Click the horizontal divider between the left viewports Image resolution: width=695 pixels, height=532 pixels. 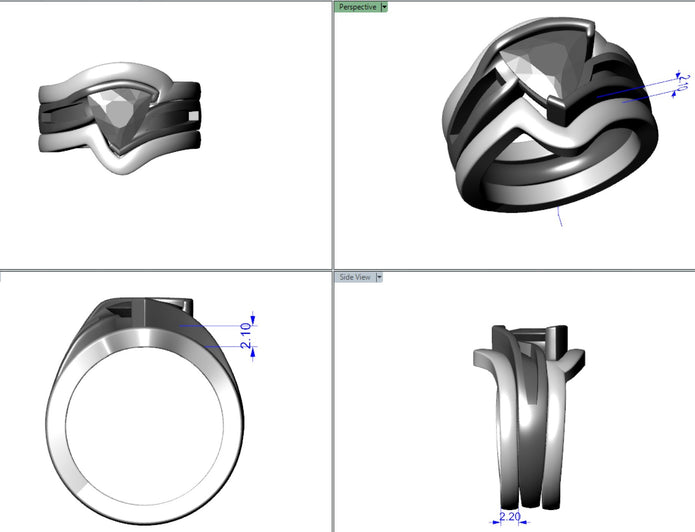[165, 270]
